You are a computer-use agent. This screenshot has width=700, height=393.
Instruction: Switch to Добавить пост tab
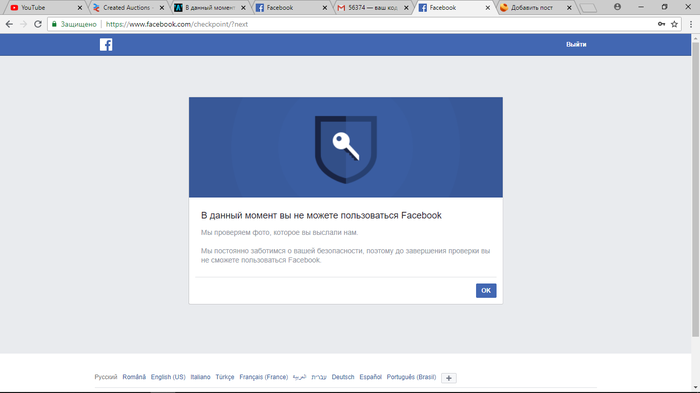(536, 8)
